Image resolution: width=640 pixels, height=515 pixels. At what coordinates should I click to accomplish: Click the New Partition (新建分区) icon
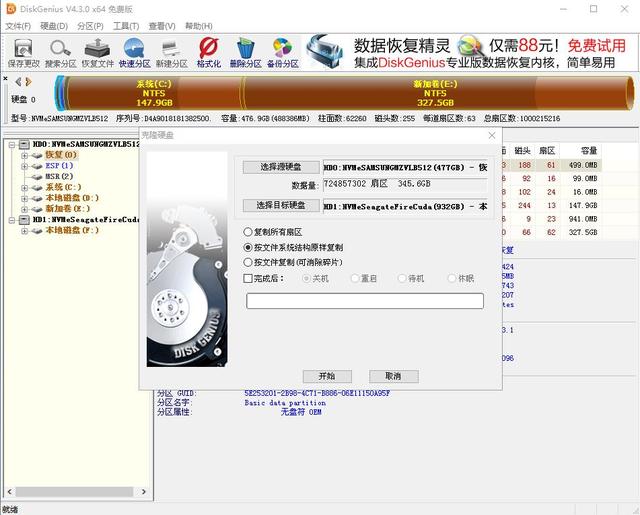click(171, 53)
